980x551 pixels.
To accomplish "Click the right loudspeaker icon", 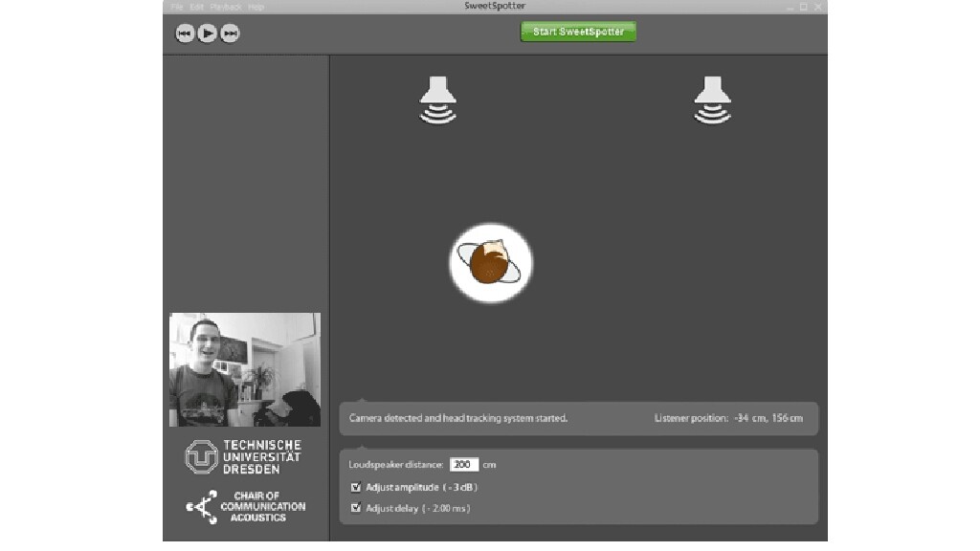I will 712,99.
